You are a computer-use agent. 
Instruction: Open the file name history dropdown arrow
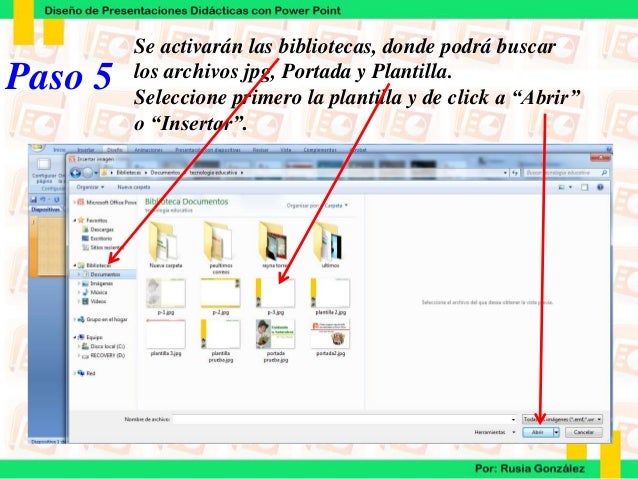(x=513, y=420)
